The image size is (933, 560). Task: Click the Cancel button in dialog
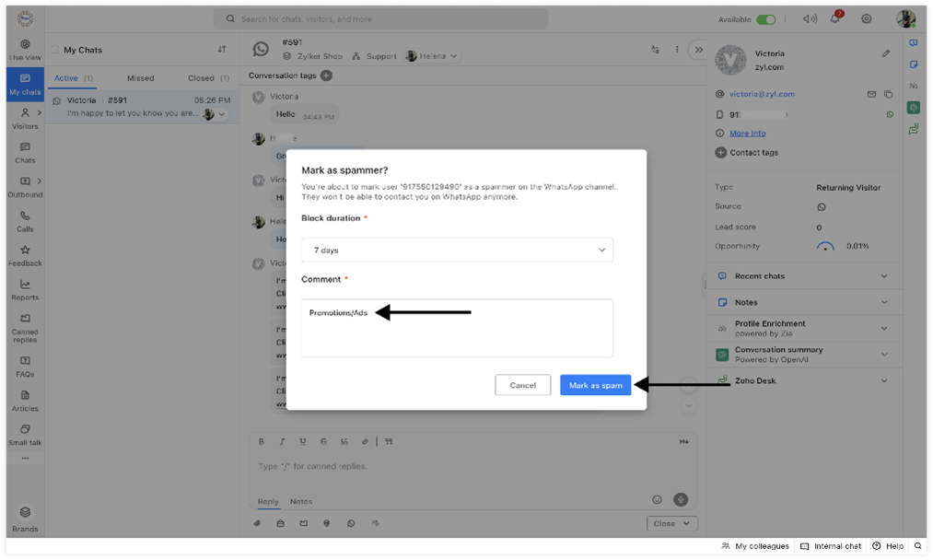coord(523,385)
